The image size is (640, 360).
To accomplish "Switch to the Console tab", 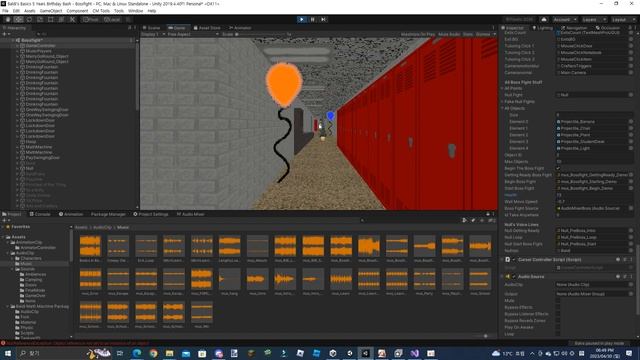I will [40, 214].
